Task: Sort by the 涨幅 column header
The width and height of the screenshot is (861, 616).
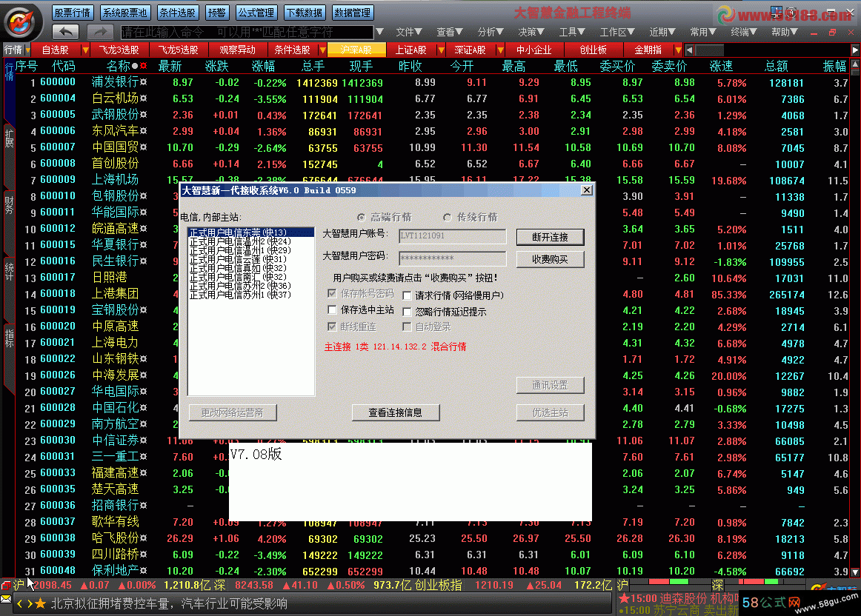Action: (x=263, y=66)
